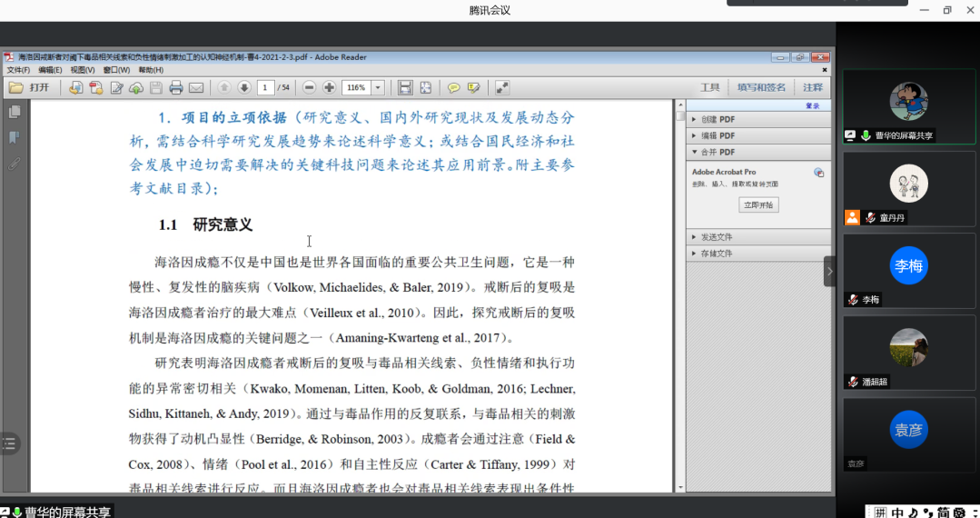This screenshot has height=518, width=980.
Task: Switch to the 注释 pane tab
Action: (x=813, y=87)
